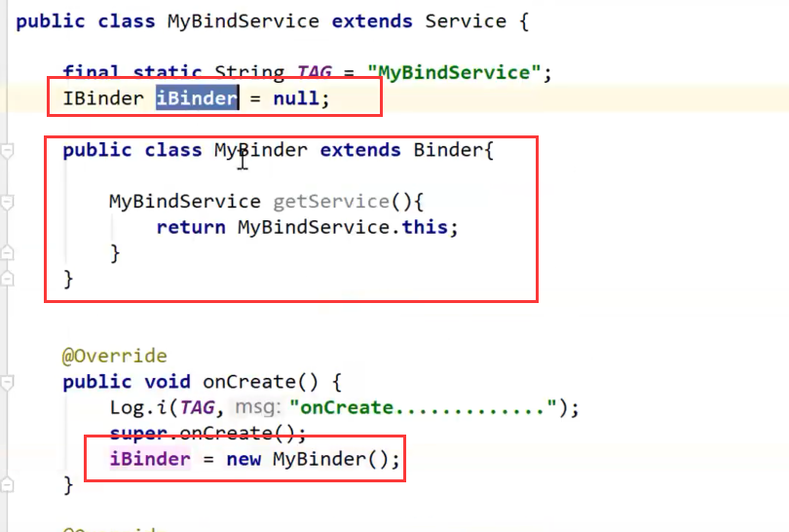Image resolution: width=789 pixels, height=532 pixels.
Task: Click the highlighted iBinder field name
Action: (197, 98)
